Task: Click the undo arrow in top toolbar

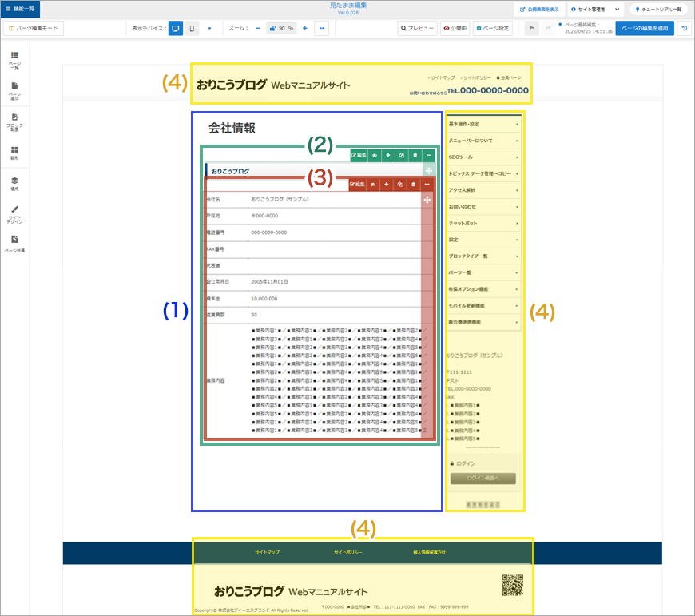Action: tap(532, 28)
